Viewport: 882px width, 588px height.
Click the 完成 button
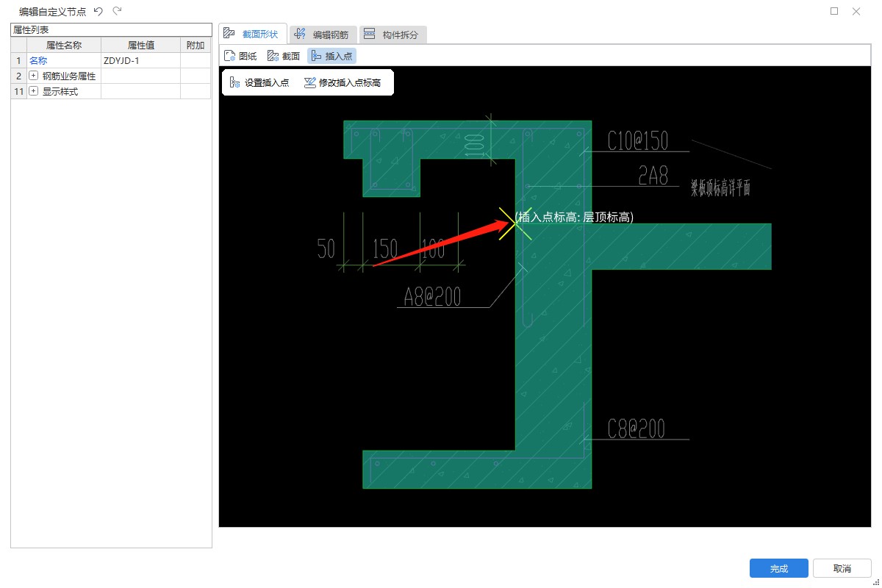click(x=779, y=568)
